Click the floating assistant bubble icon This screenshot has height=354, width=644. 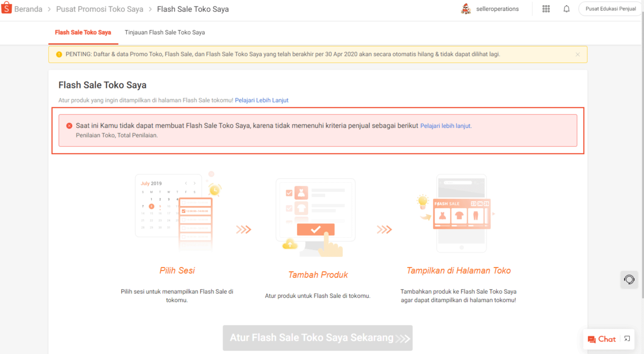(x=629, y=280)
